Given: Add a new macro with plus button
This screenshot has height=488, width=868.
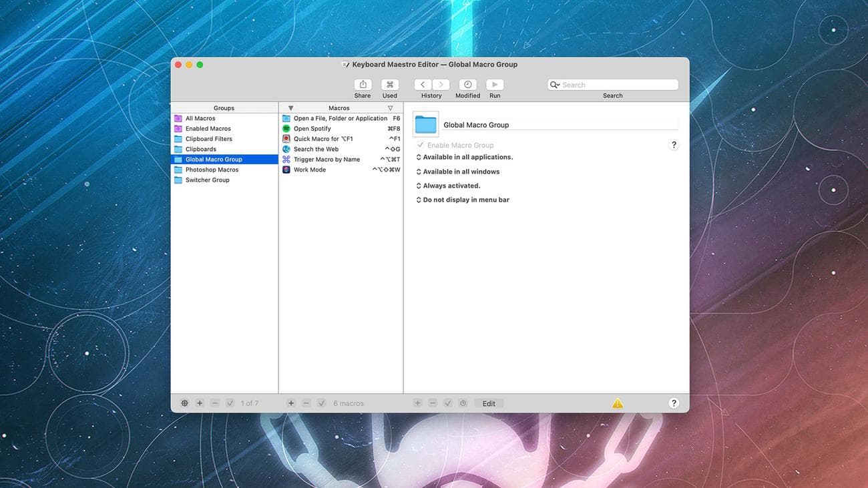Looking at the screenshot, I should (x=291, y=403).
